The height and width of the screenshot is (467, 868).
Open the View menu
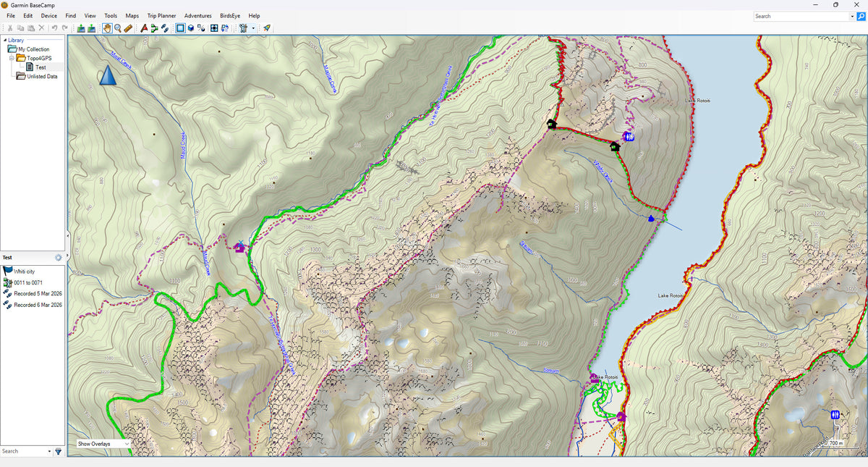coord(90,15)
